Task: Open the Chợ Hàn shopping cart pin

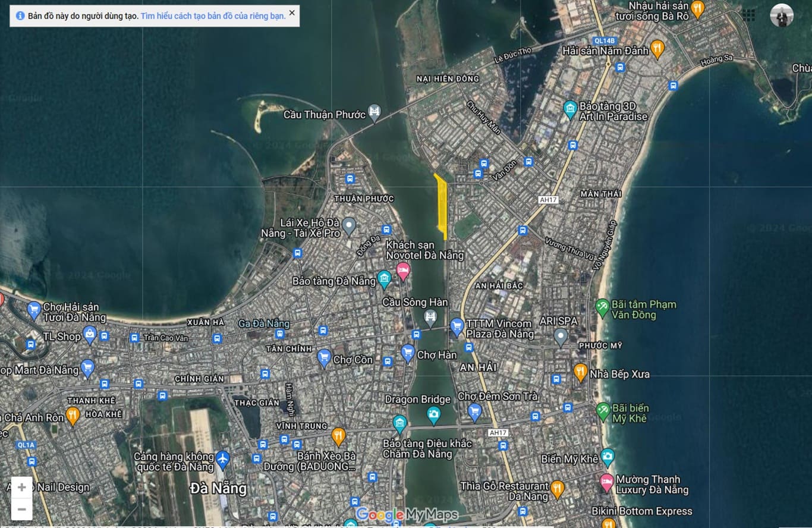Action: (x=408, y=353)
